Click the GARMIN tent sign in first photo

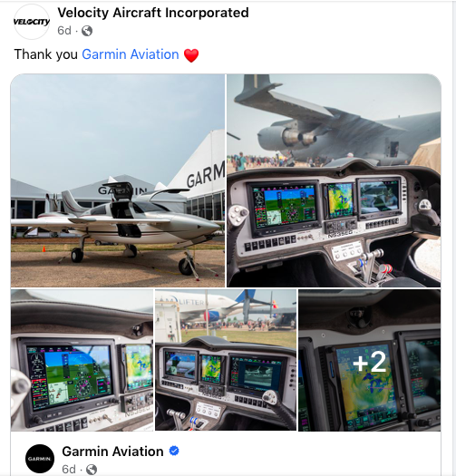(206, 176)
